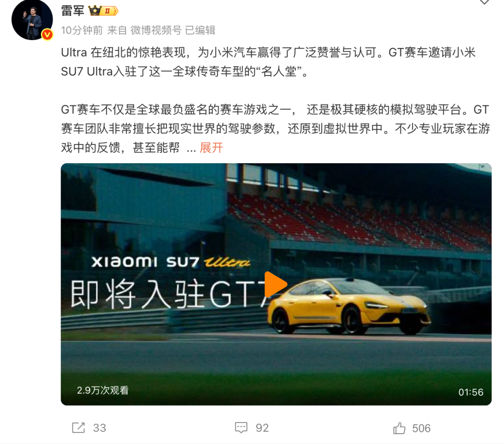Image resolution: width=504 pixels, height=444 pixels.
Task: Open 雷军's profile avatar
Action: click(x=32, y=20)
